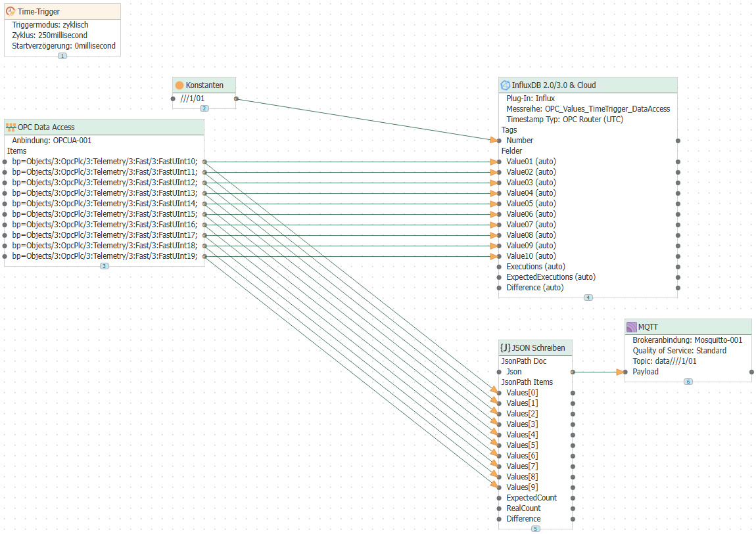
Task: Click the Zyklus: 250millisecond setting
Action: [x=50, y=35]
